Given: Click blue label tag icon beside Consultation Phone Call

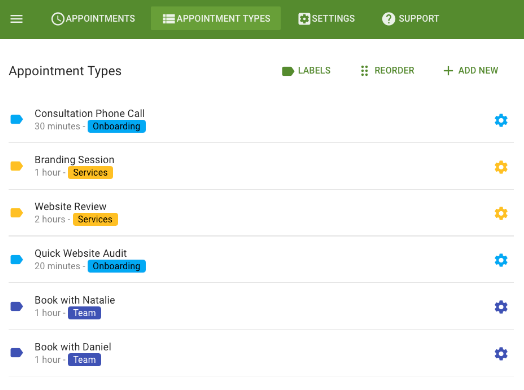Looking at the screenshot, I should 16,119.
